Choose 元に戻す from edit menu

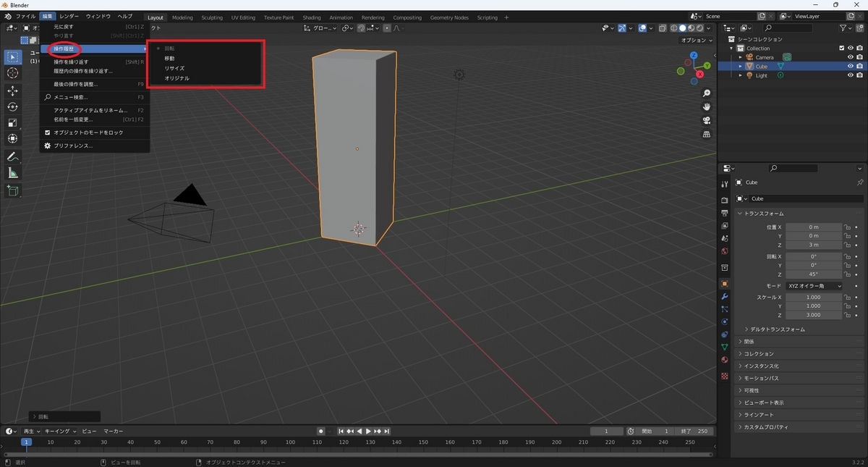(94, 27)
